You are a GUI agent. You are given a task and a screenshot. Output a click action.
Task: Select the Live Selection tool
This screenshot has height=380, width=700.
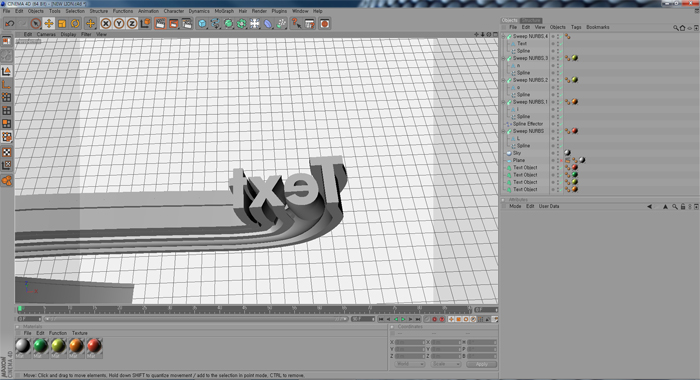36,24
